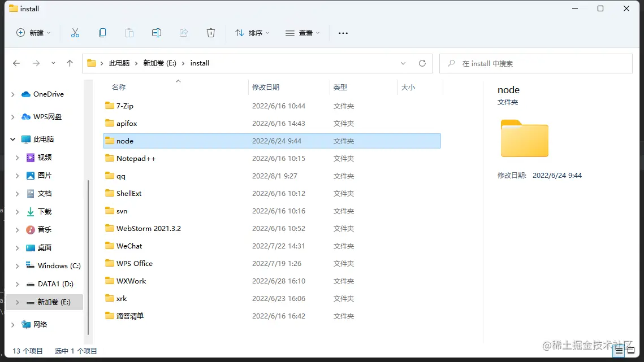The image size is (644, 362).
Task: Click the Delete trash can icon
Action: pos(211,33)
